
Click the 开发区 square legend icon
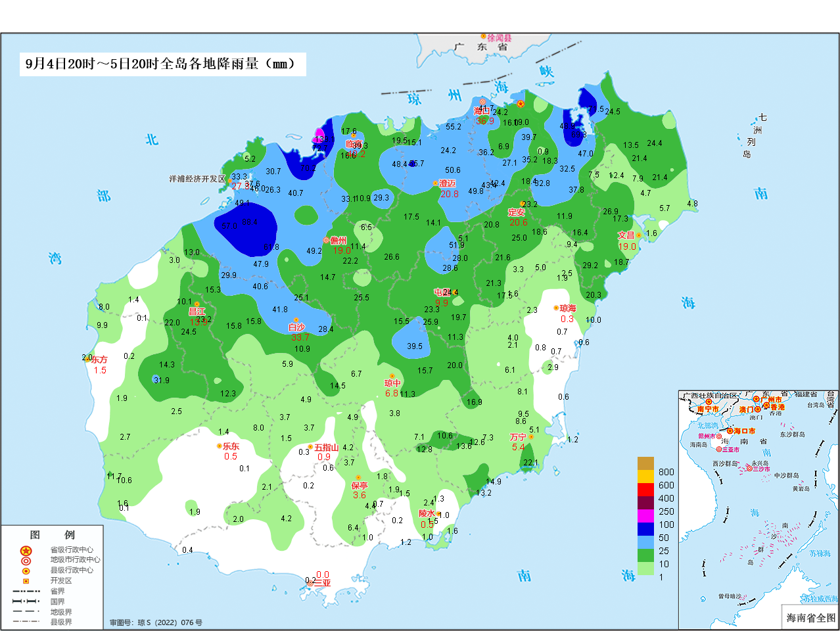26,581
